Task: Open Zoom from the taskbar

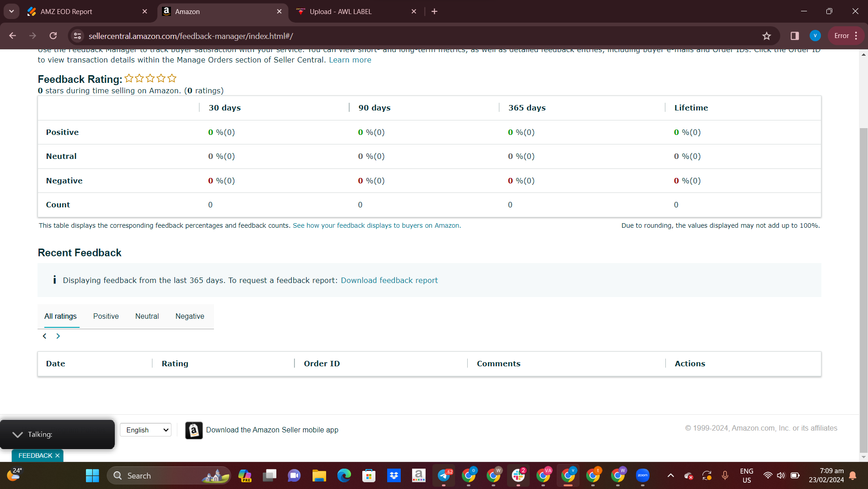Action: [643, 475]
